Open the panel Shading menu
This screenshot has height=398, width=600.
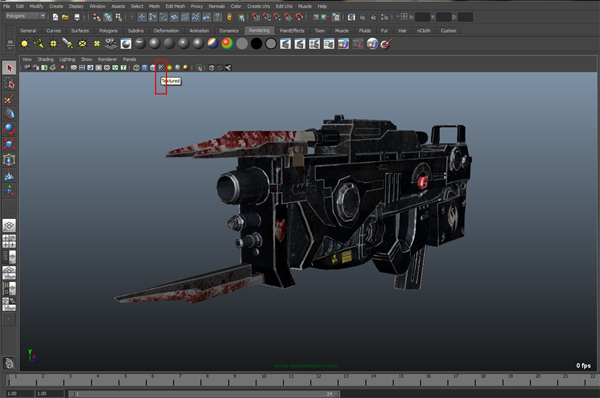pyautogui.click(x=46, y=59)
